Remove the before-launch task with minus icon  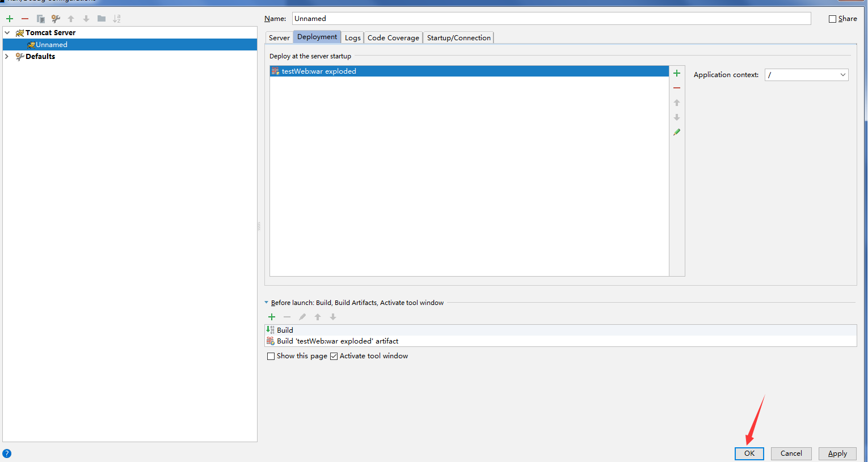click(x=287, y=317)
